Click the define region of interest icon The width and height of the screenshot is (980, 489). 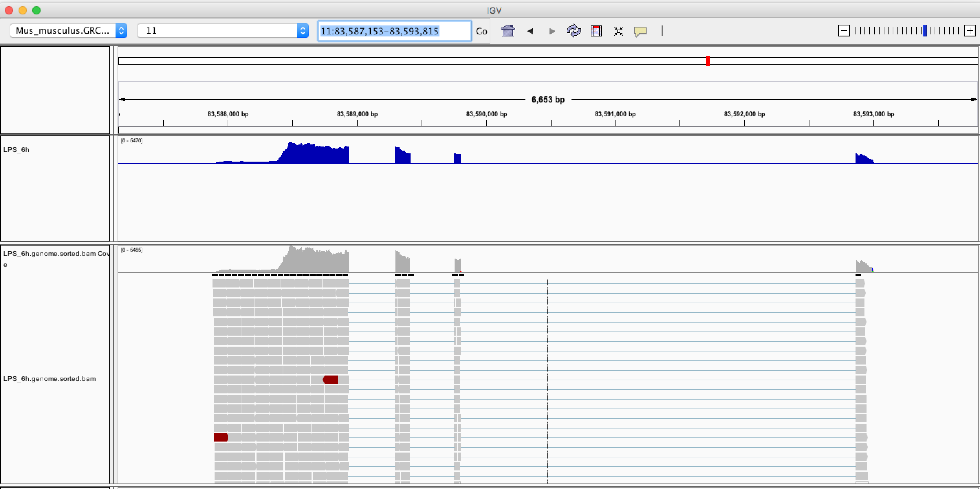coord(596,31)
